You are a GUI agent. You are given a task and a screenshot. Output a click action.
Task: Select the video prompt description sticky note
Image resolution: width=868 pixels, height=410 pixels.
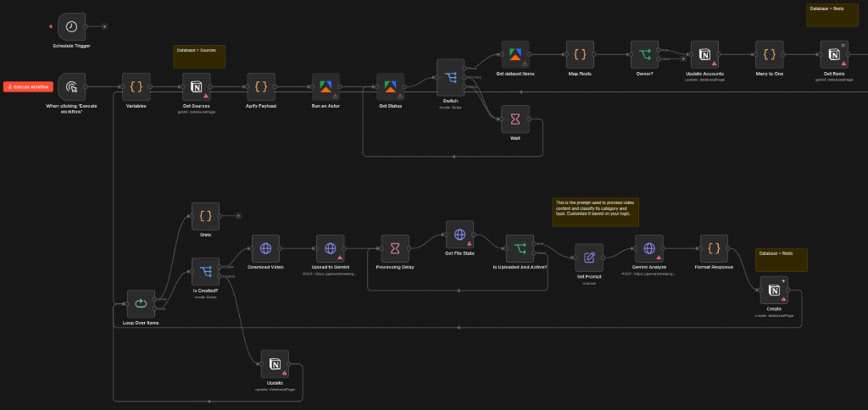(595, 212)
